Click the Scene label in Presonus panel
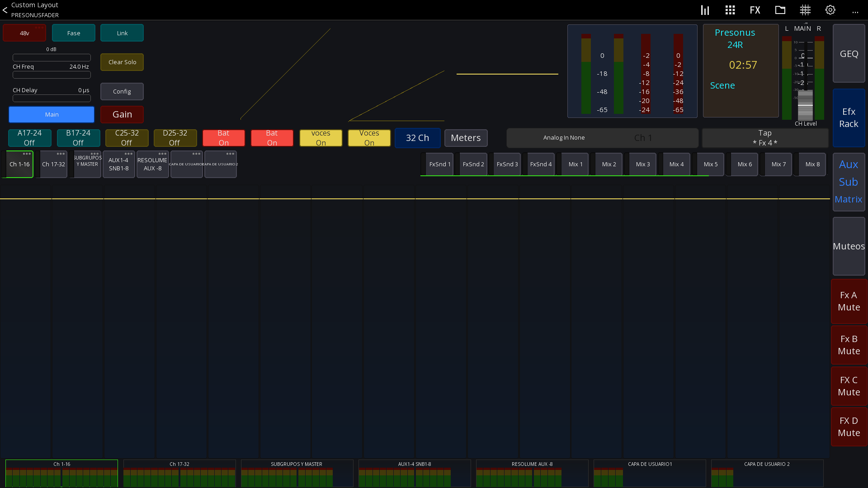Image resolution: width=868 pixels, height=488 pixels. [x=722, y=85]
